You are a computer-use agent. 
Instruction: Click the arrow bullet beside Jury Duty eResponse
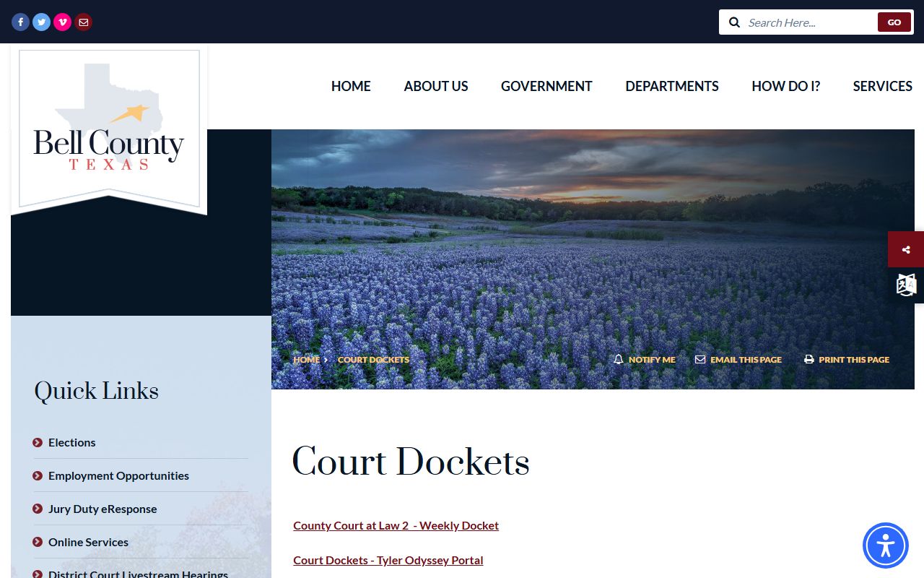pyautogui.click(x=38, y=509)
